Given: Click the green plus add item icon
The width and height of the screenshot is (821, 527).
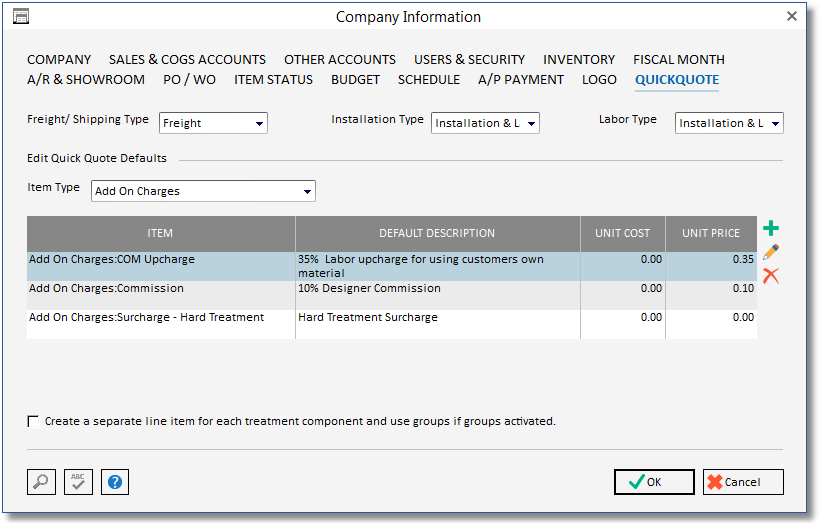Looking at the screenshot, I should coord(771,228).
